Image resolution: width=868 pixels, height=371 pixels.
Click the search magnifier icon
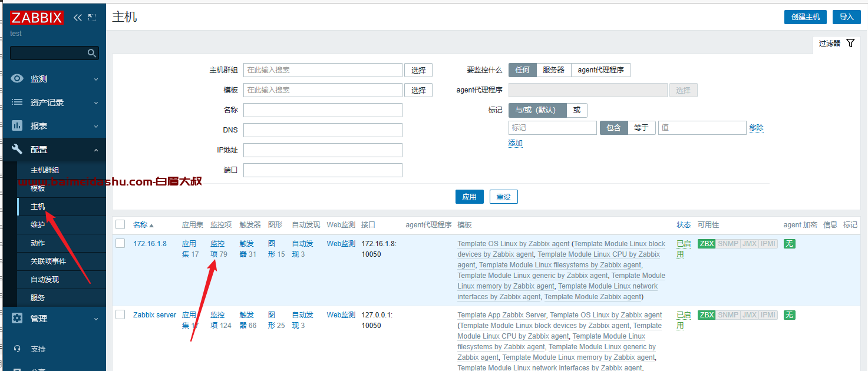pos(91,53)
